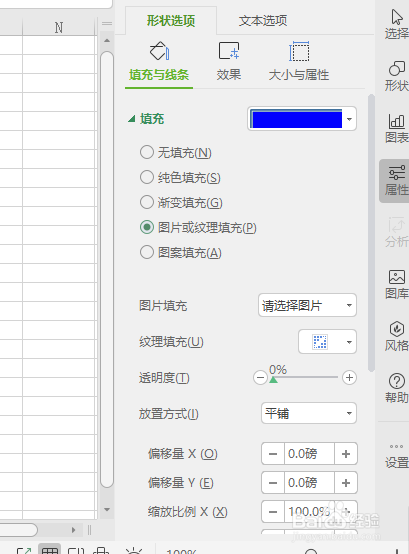Click the spreadsheet scroll up arrow
409x554 pixels.
coord(107,41)
